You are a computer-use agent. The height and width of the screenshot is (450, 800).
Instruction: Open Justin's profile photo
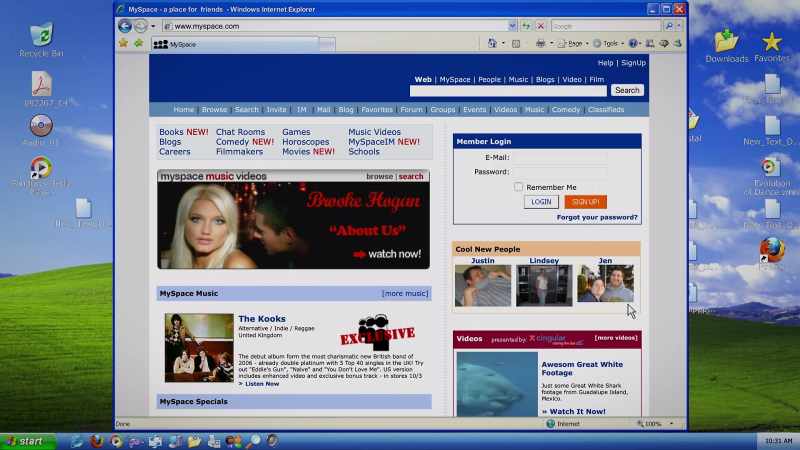coord(483,286)
